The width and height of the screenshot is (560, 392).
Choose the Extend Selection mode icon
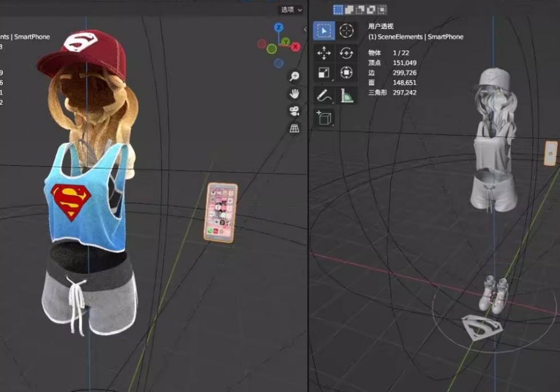(349, 10)
